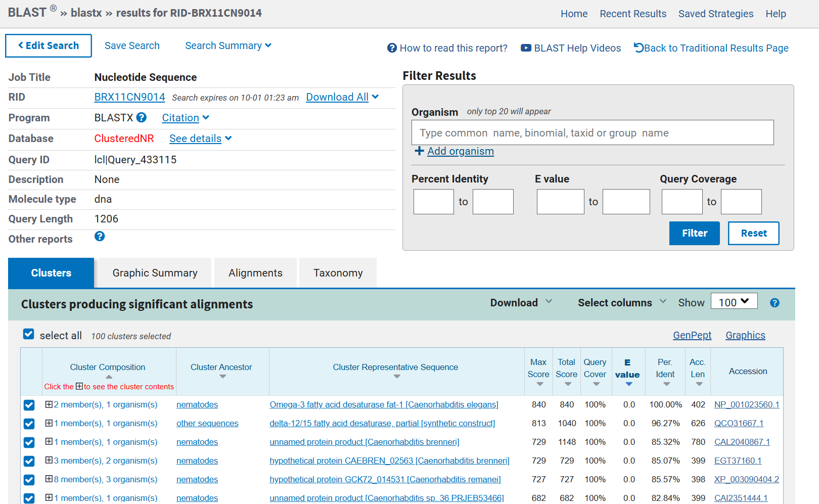Screen dimensions: 819x504
Task: Sort by Max Score column arrow
Action: pos(540,384)
